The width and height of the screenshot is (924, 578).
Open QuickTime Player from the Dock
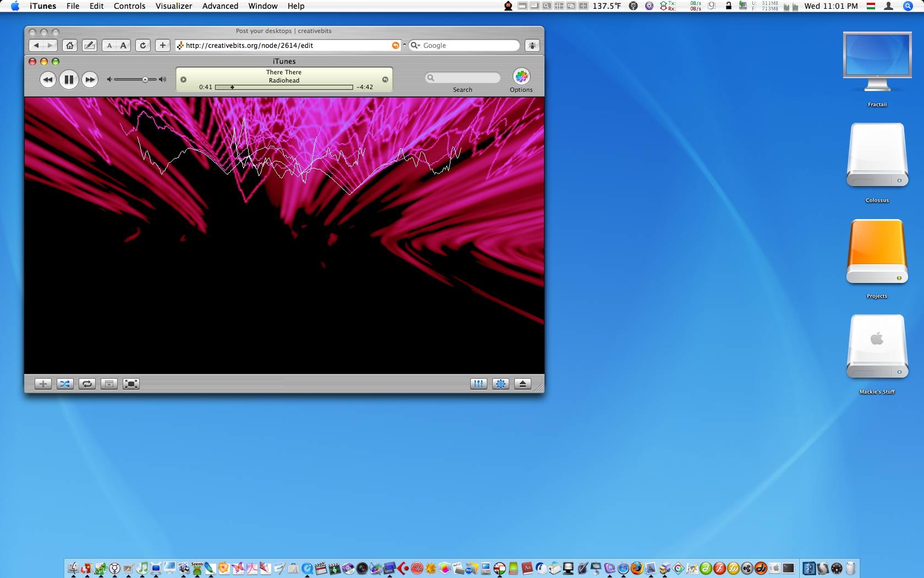pyautogui.click(x=307, y=568)
